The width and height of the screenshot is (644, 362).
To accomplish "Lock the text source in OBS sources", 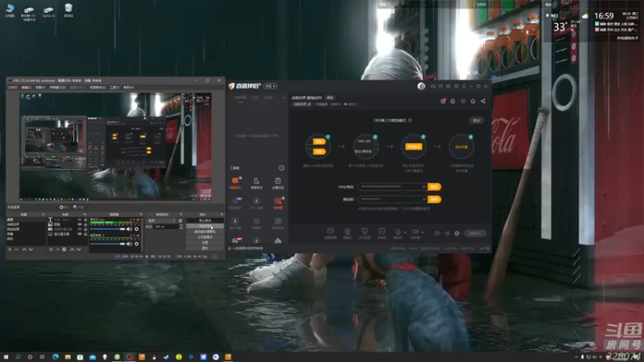I will [85, 220].
